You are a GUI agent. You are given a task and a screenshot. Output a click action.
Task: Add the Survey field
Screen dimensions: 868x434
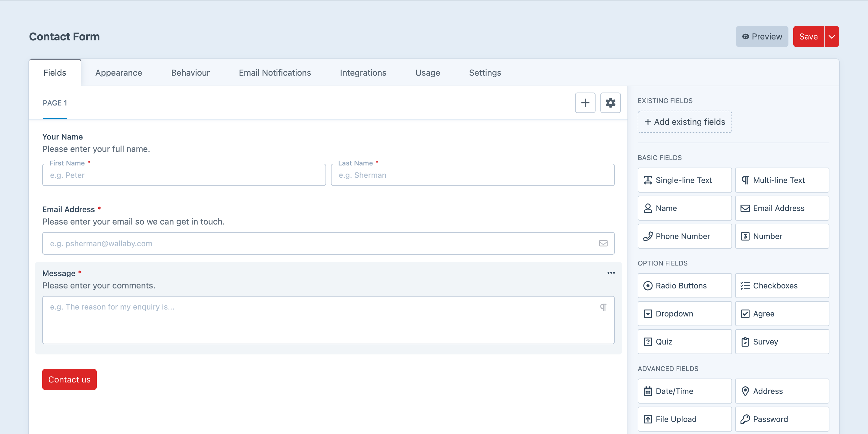782,342
